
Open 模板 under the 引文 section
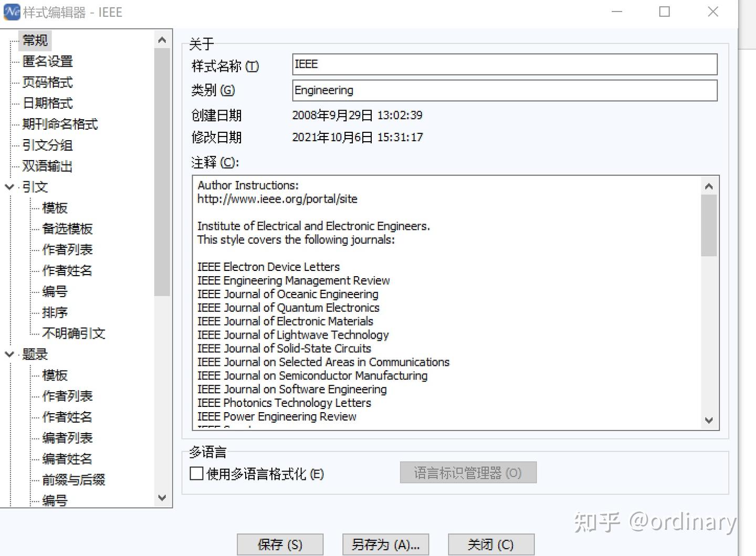pos(54,208)
